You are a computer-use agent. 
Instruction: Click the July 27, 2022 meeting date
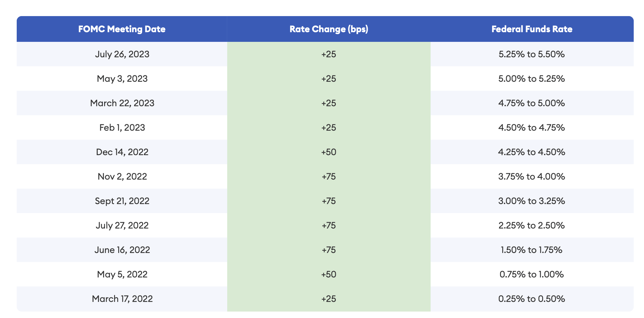point(122,225)
